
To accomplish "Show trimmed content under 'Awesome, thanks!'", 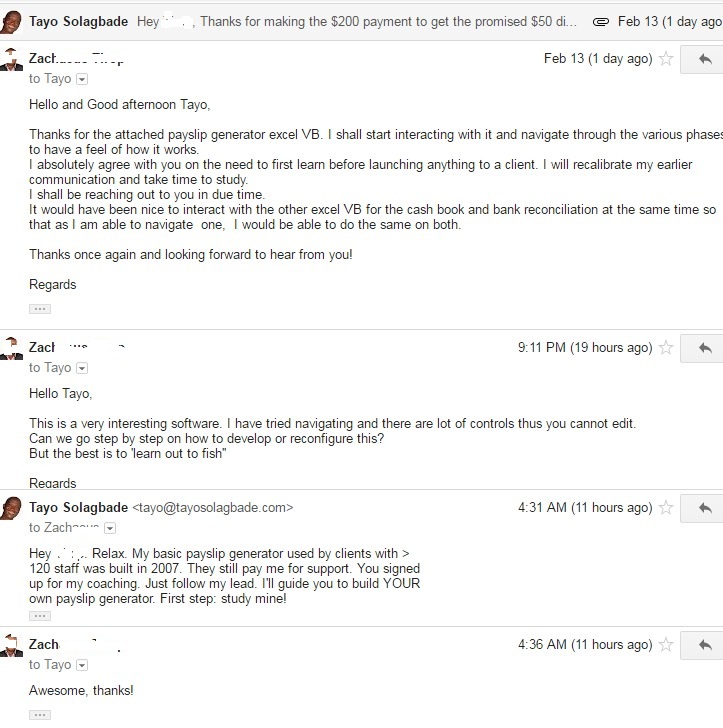I will click(x=40, y=715).
